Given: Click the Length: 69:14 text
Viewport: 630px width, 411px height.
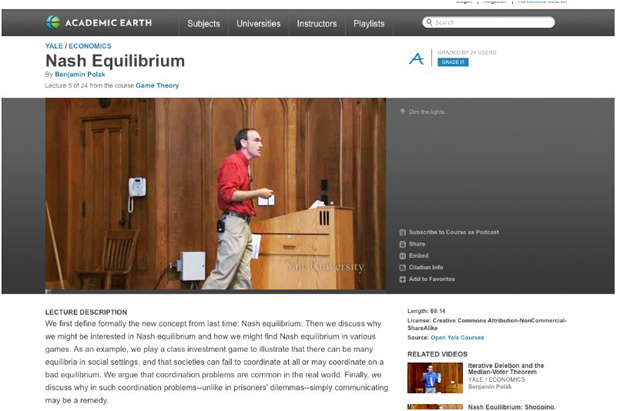Looking at the screenshot, I should pyautogui.click(x=426, y=311).
